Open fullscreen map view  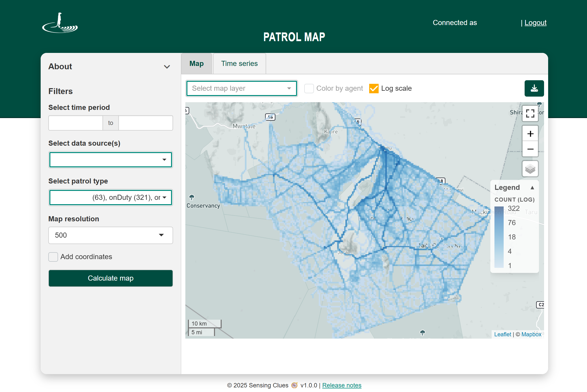pyautogui.click(x=530, y=113)
